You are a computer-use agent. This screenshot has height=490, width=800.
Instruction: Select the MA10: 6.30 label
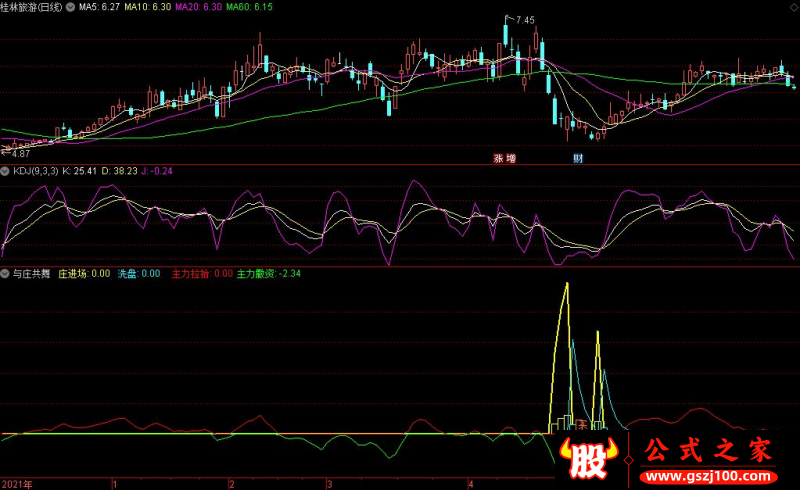147,7
